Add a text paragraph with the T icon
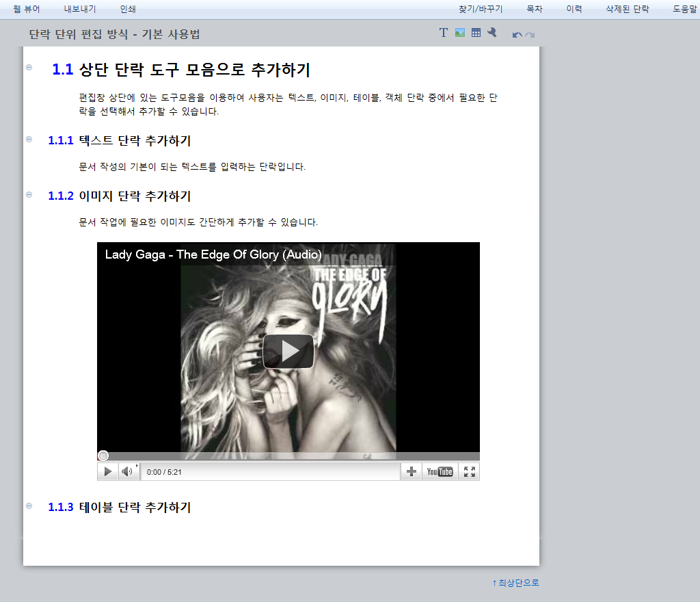This screenshot has height=602, width=700. [443, 33]
